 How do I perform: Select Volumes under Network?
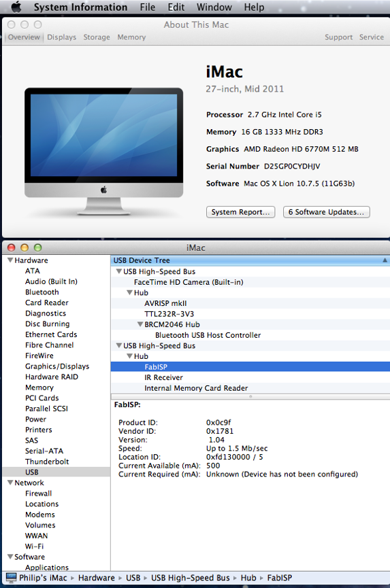(x=40, y=525)
